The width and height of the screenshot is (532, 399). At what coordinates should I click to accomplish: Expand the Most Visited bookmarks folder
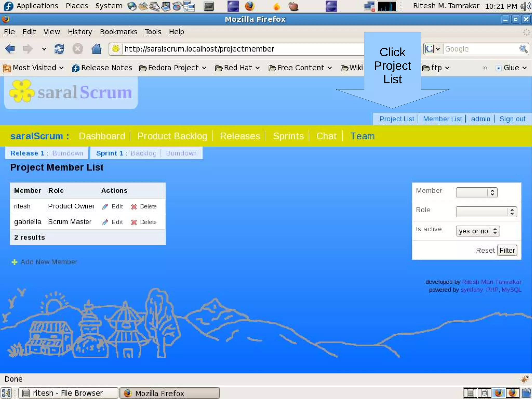click(34, 68)
